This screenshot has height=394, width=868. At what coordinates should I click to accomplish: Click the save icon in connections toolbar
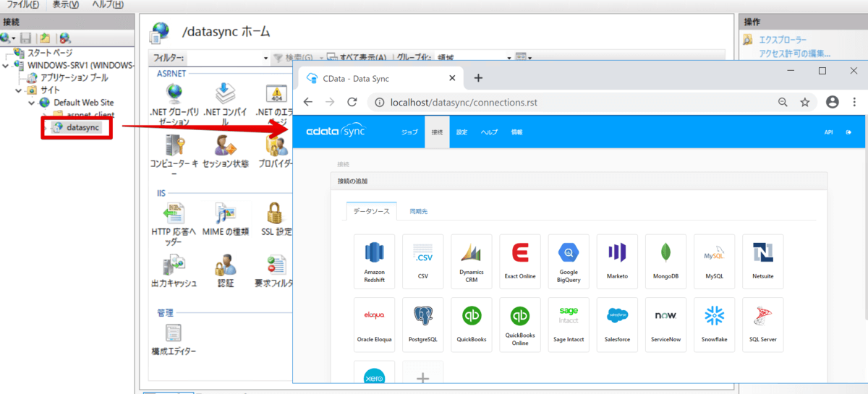[26, 38]
